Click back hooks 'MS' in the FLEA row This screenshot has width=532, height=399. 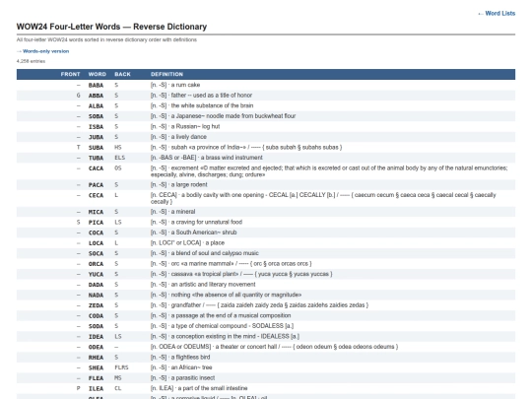118,378
